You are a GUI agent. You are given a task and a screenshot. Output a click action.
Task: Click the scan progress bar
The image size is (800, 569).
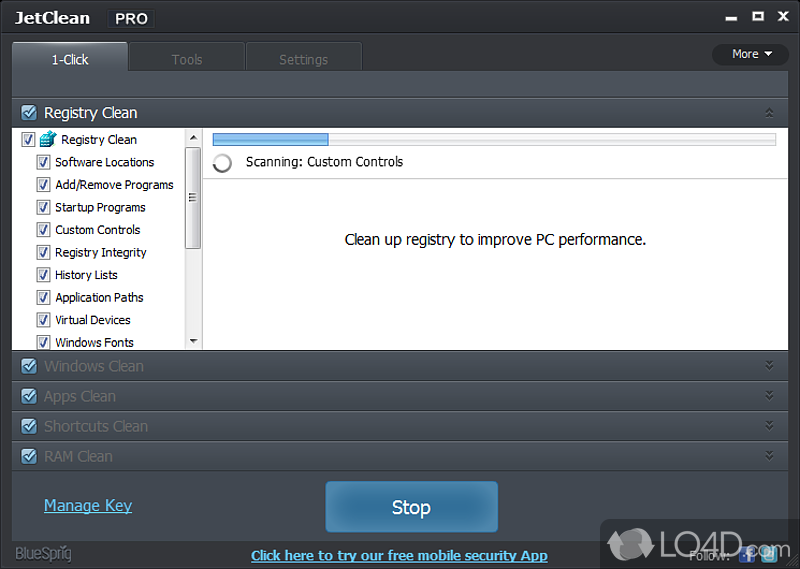[x=494, y=139]
